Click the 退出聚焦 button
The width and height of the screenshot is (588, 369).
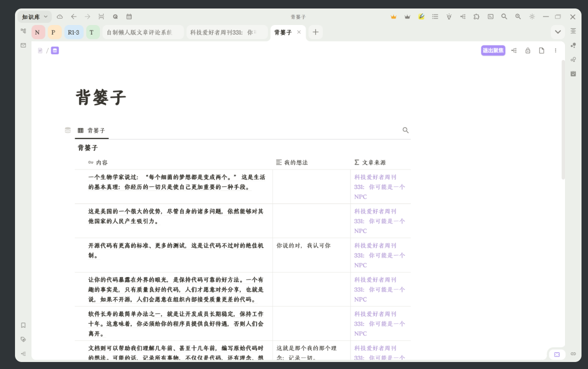pos(493,50)
